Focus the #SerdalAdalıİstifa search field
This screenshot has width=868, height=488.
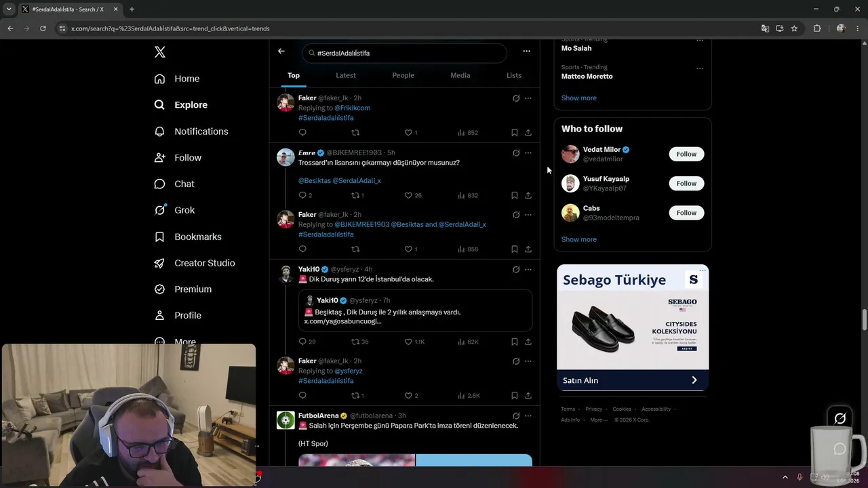coord(404,53)
